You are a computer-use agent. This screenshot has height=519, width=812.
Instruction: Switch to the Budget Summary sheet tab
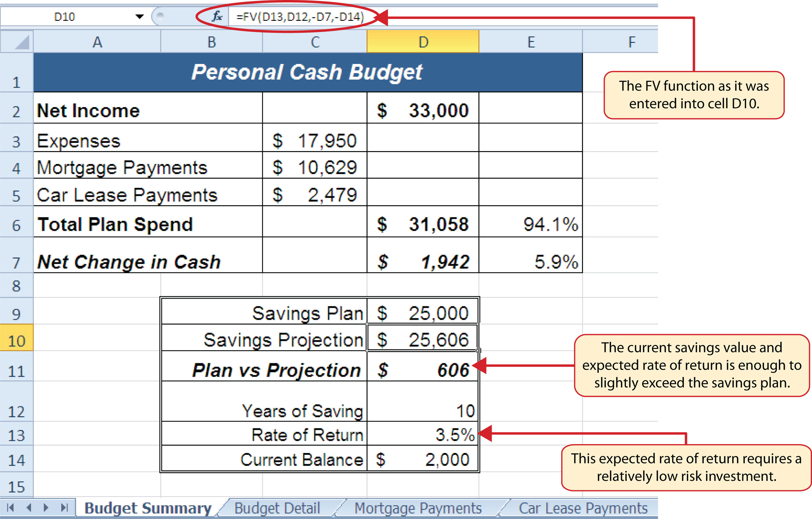coord(148,508)
